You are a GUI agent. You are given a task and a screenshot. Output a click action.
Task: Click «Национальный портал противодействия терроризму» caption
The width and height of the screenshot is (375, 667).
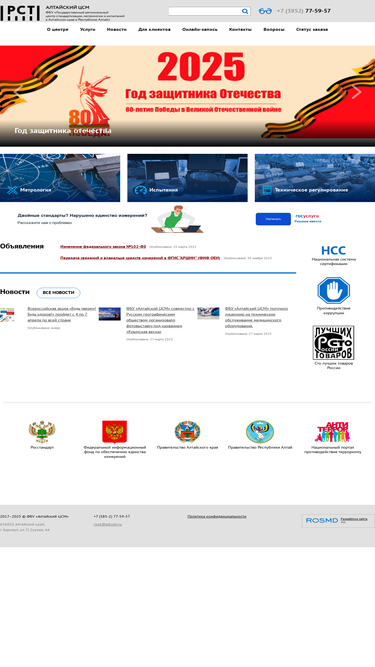(332, 450)
